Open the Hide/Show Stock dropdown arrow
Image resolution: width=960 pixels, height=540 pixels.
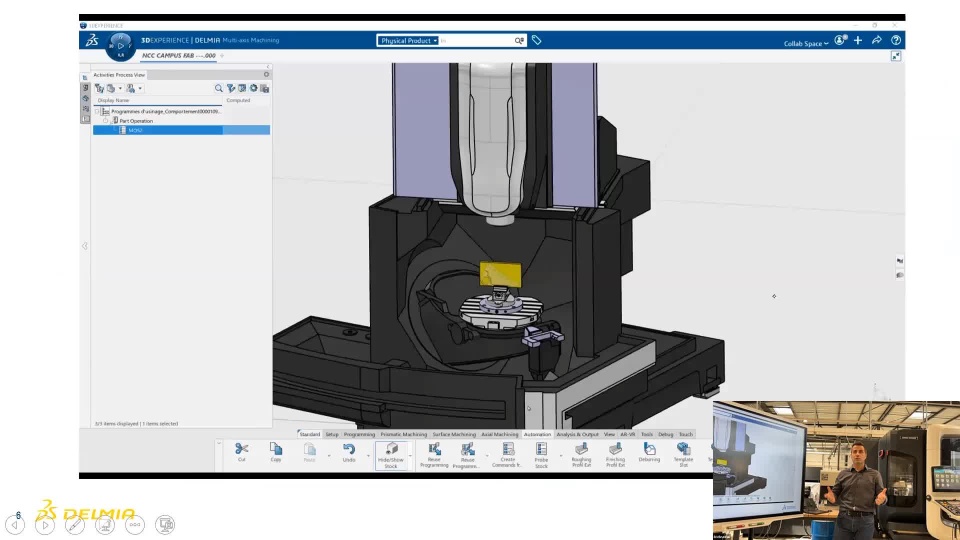click(x=410, y=456)
